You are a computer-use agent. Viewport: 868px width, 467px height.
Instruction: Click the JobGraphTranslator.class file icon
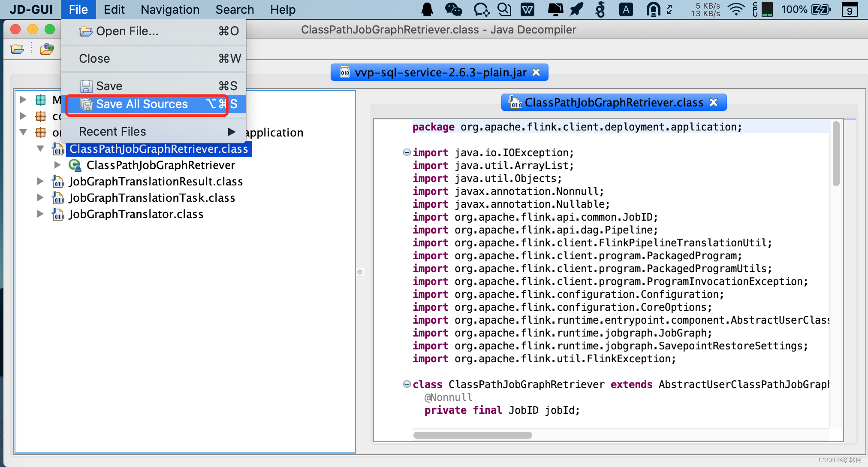pos(58,214)
